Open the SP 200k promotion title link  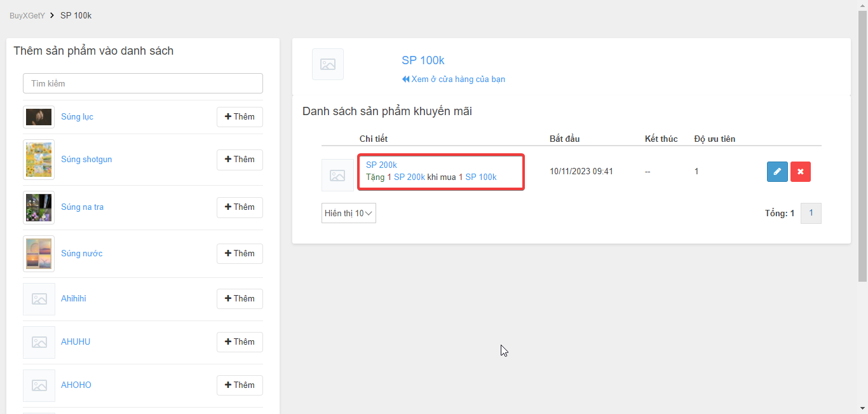pos(381,165)
